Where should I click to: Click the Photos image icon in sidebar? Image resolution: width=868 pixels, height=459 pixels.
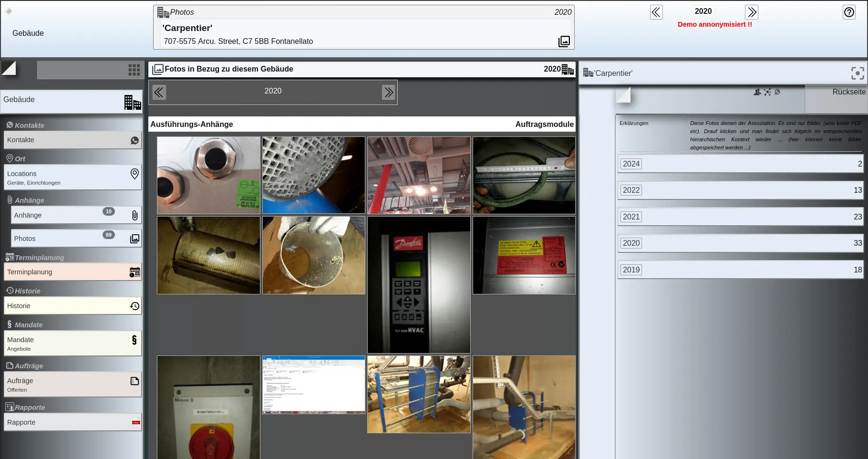[x=135, y=239]
